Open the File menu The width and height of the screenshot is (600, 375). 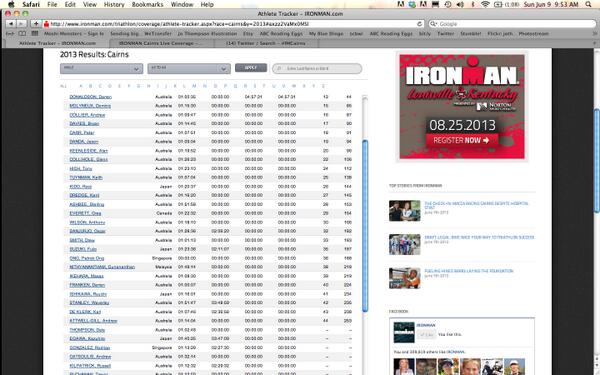tap(52, 4)
